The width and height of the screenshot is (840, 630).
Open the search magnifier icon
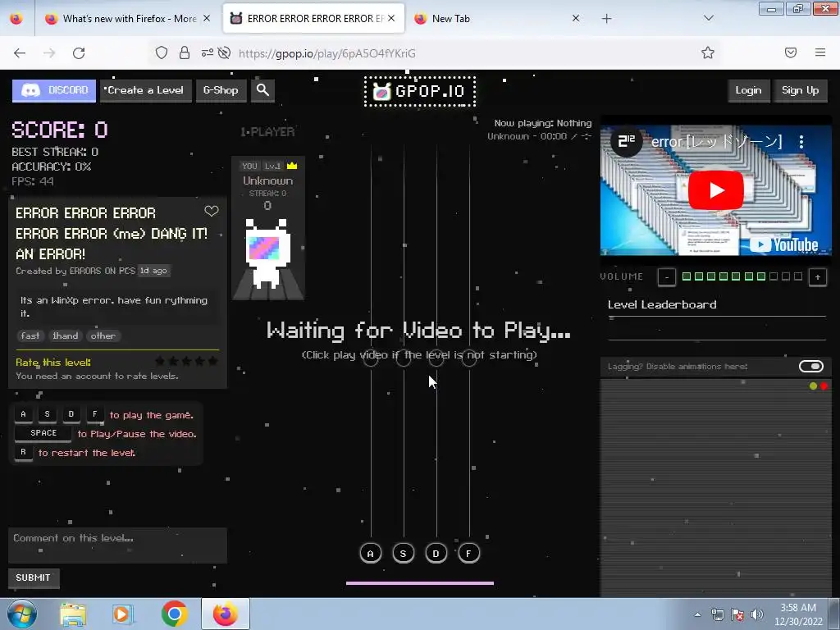(x=262, y=90)
